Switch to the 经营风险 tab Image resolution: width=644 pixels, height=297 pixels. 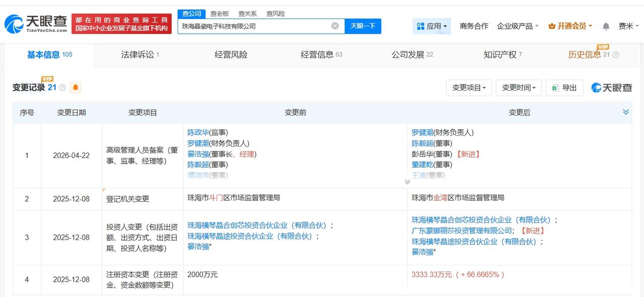[231, 55]
